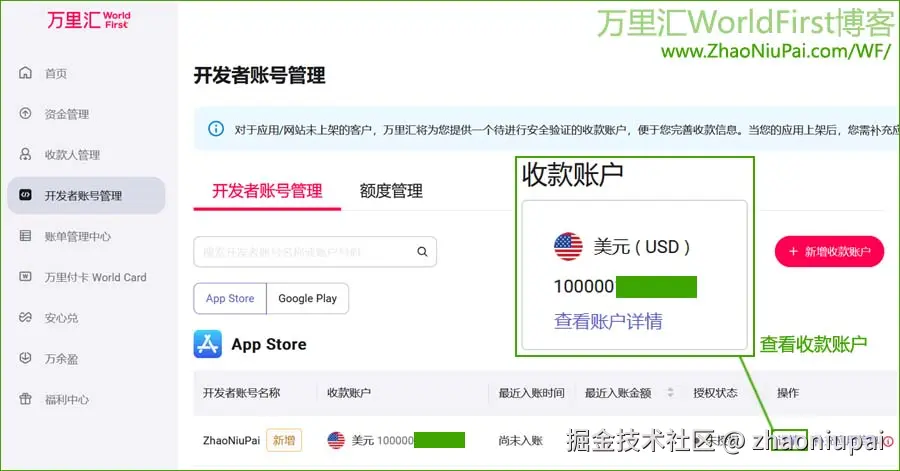Screen dimensions: 900x471
Task: Click the 安心兑 sidebar icon
Action: click(x=25, y=317)
